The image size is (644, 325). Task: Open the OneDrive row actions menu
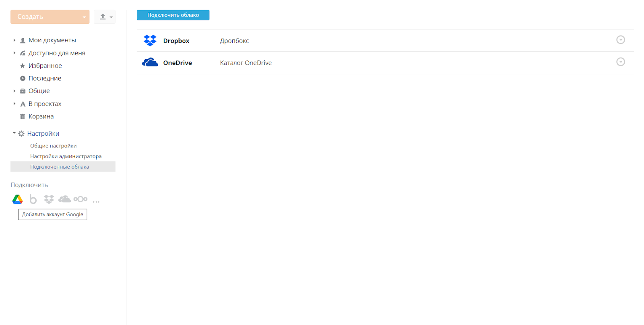pyautogui.click(x=621, y=62)
